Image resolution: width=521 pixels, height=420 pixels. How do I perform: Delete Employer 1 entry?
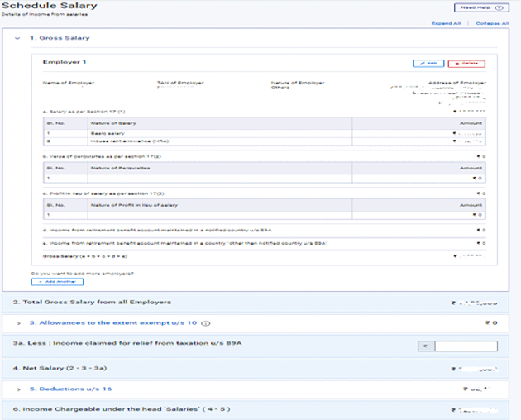(467, 63)
